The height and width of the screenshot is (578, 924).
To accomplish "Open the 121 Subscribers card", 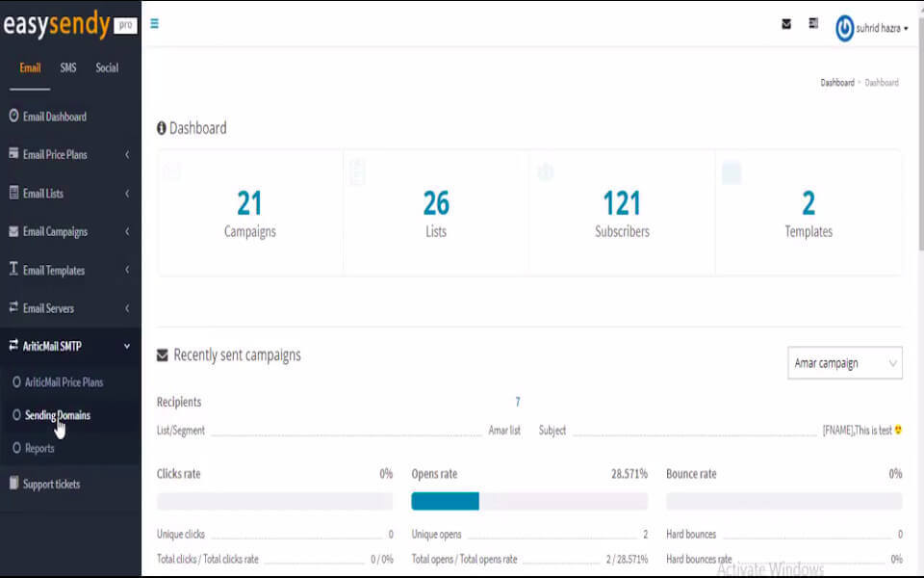I will pyautogui.click(x=623, y=213).
